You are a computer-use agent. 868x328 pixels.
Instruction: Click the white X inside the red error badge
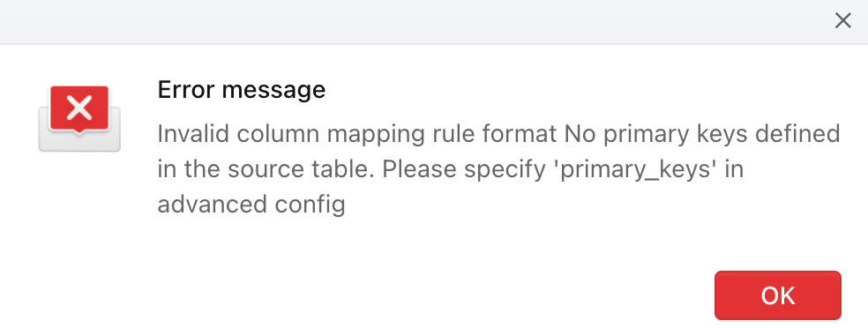[79, 108]
